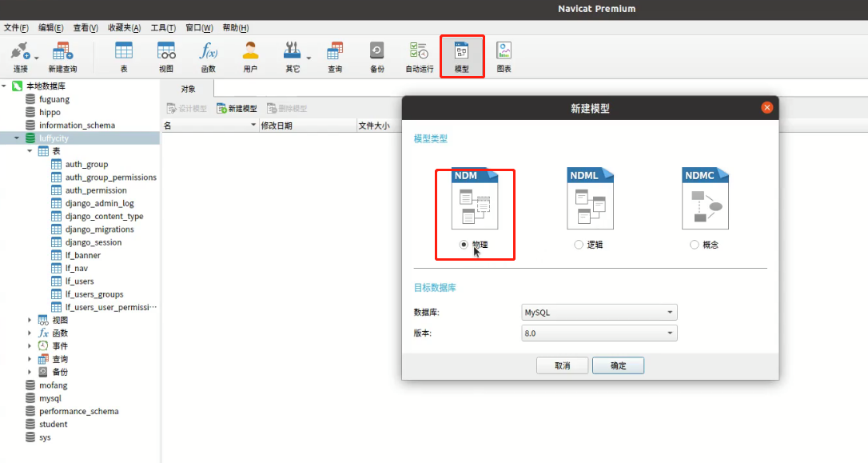Expand the 事件 events tree node
This screenshot has height=463, width=868.
(x=30, y=346)
